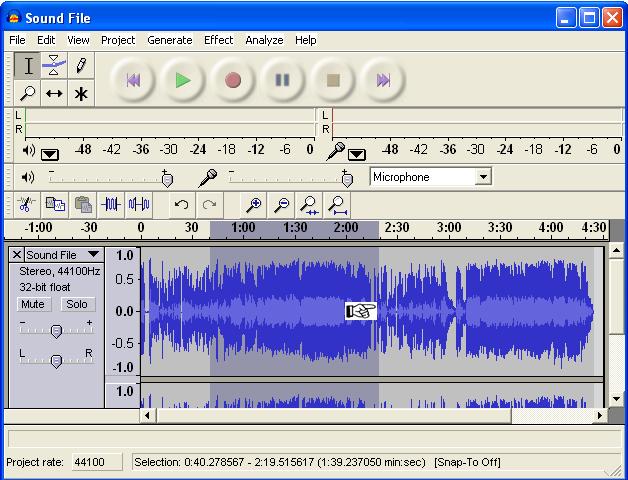Click the output speaker meter icon

pos(29,151)
